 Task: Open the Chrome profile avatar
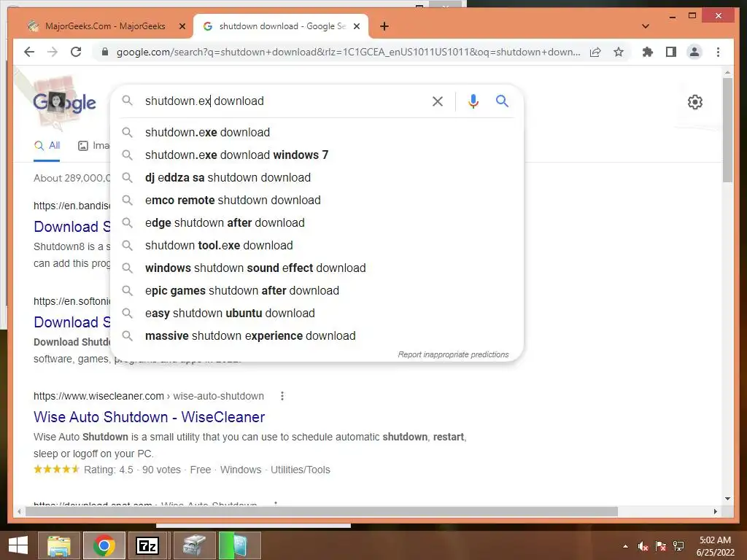pos(694,52)
